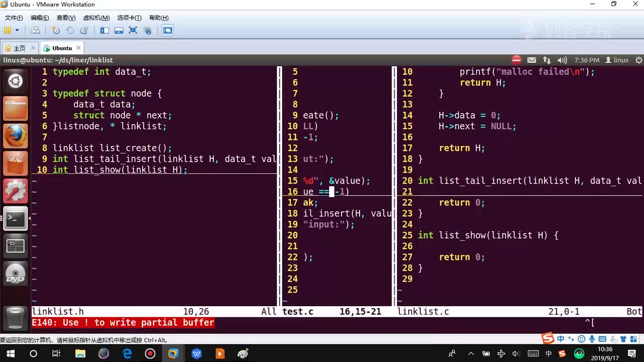Click the Unity mode toolbar icon
Viewport: 644px width, 362px height.
[x=147, y=30]
